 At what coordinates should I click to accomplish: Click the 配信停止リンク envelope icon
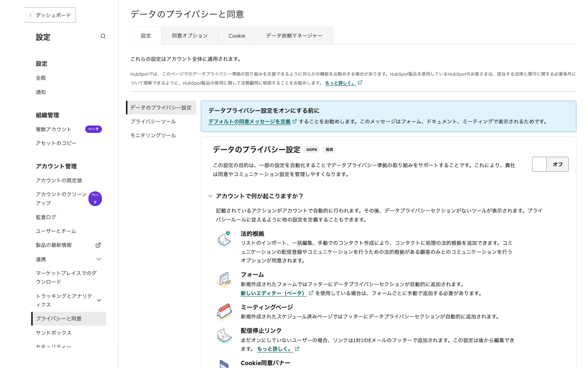coord(224,336)
